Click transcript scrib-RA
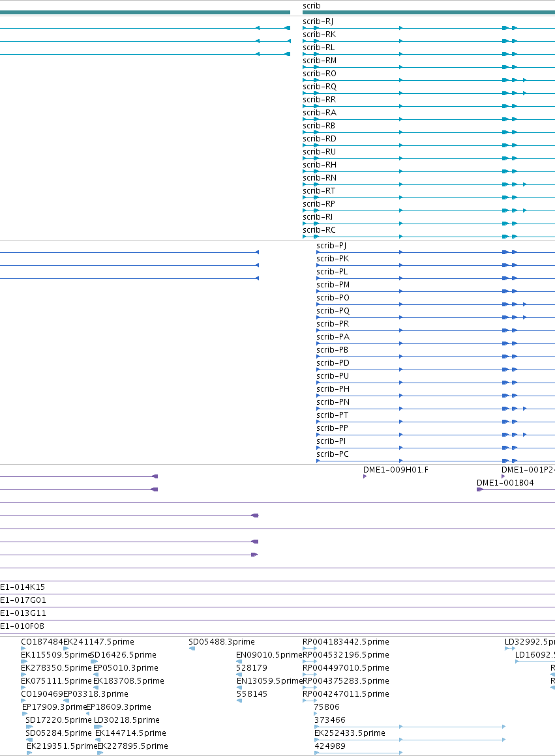The height and width of the screenshot is (756, 555). (x=320, y=112)
